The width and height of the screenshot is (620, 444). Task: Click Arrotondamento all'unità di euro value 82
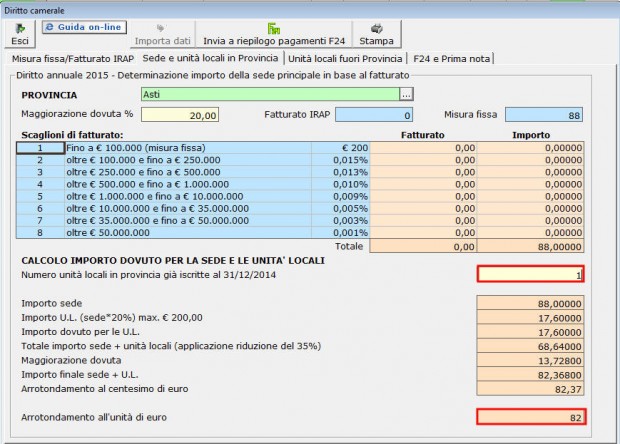pos(531,417)
